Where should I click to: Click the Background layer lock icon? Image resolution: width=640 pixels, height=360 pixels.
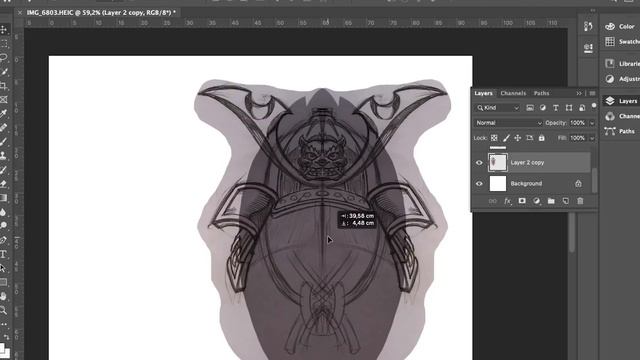578,184
